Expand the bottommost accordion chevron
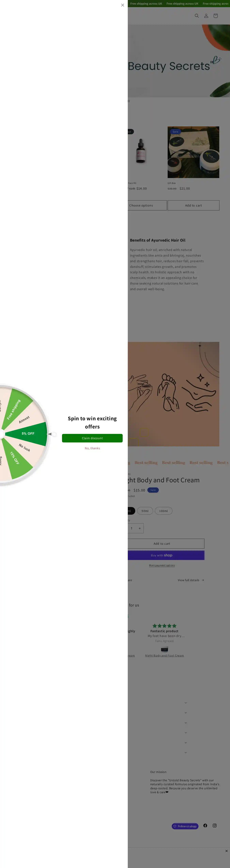The width and height of the screenshot is (230, 868). (x=186, y=752)
